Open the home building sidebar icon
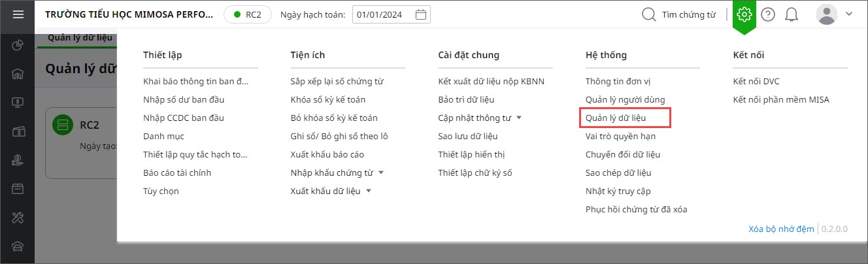The image size is (868, 264). (x=18, y=74)
